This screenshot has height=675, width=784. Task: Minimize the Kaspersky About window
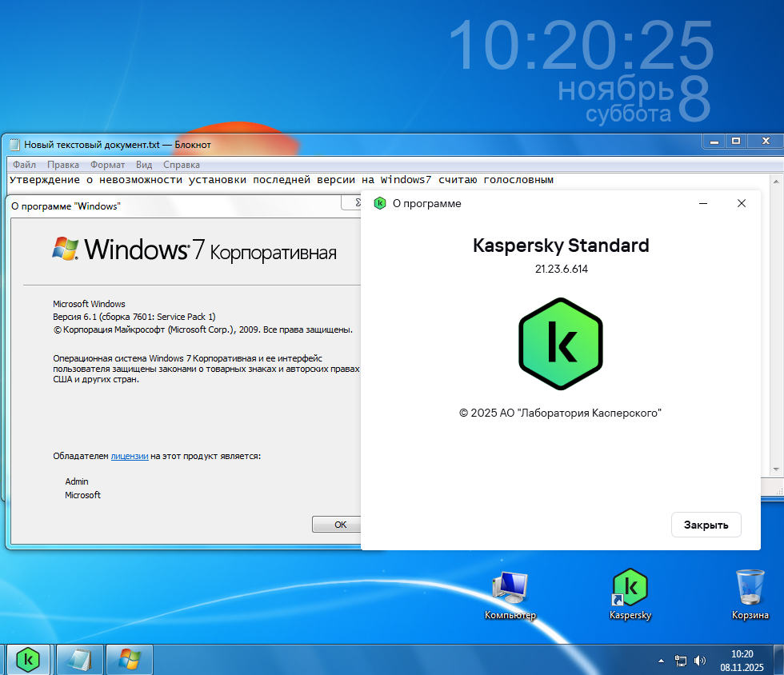tap(703, 203)
